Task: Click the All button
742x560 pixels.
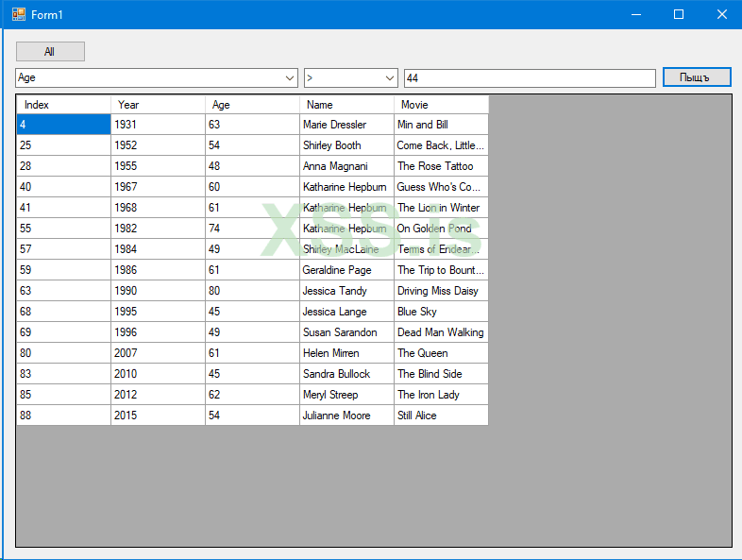Action: pos(50,52)
